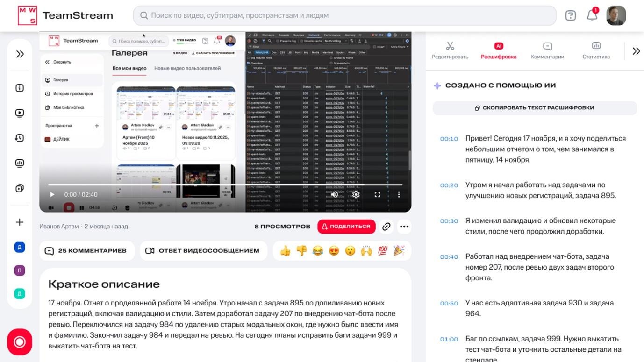Open your profile avatar in the header
This screenshot has width=644, height=362.
[616, 15]
